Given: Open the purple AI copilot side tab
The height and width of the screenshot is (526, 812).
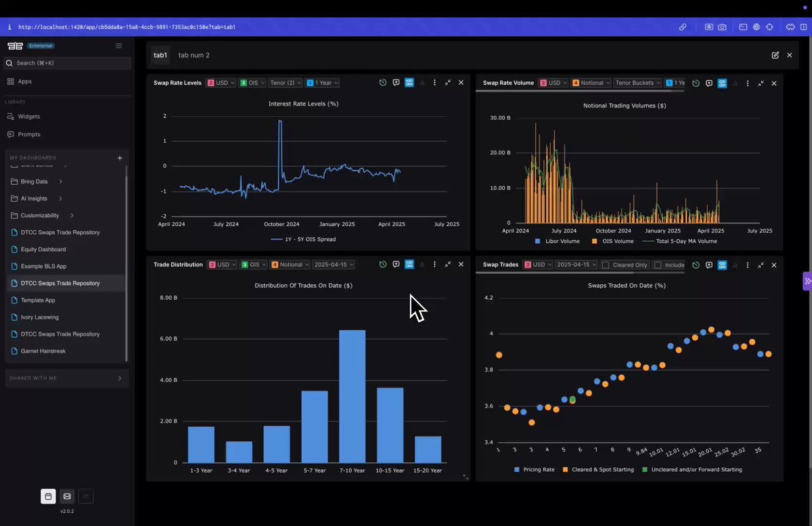Looking at the screenshot, I should (807, 281).
